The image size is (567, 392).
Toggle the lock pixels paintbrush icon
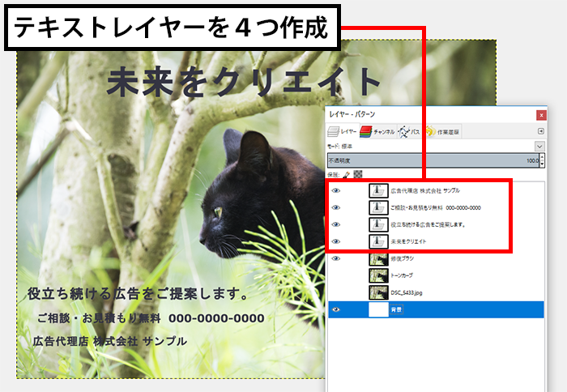pos(346,175)
